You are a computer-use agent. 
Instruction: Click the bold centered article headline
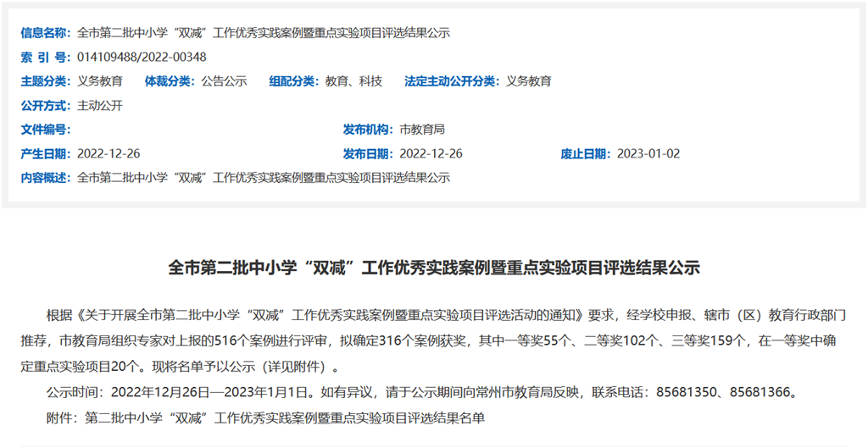click(x=434, y=268)
